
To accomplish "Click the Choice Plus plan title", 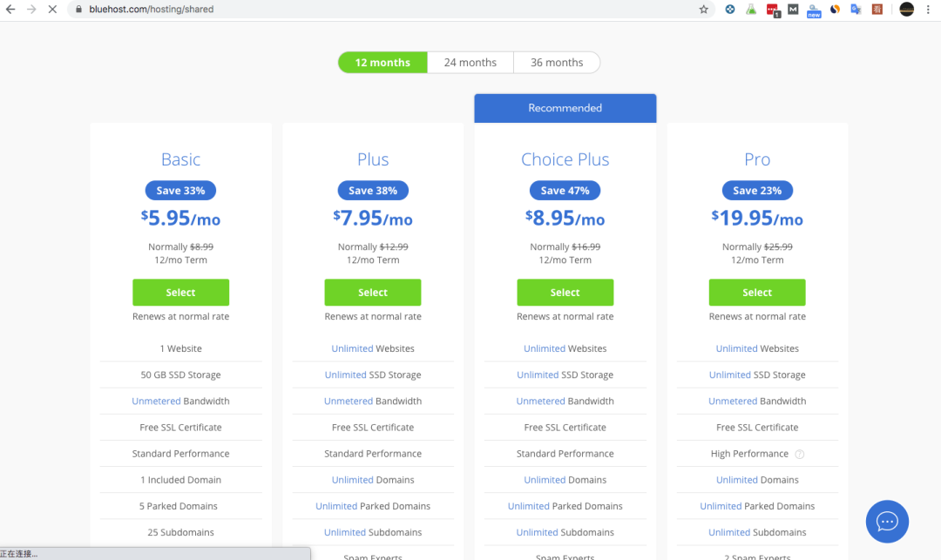I will (x=565, y=159).
